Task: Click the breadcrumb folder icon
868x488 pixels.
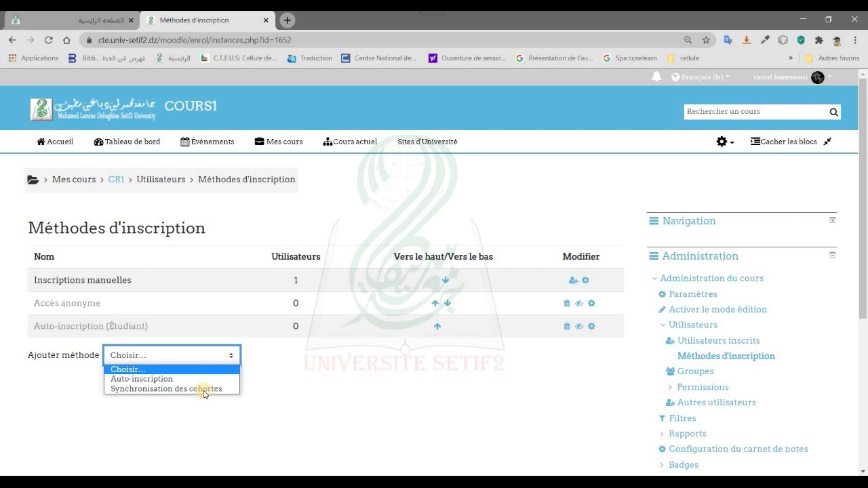Action: (33, 180)
